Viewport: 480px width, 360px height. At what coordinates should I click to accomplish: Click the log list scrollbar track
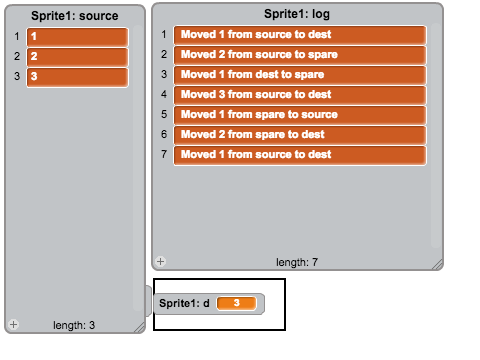pyautogui.click(x=436, y=135)
